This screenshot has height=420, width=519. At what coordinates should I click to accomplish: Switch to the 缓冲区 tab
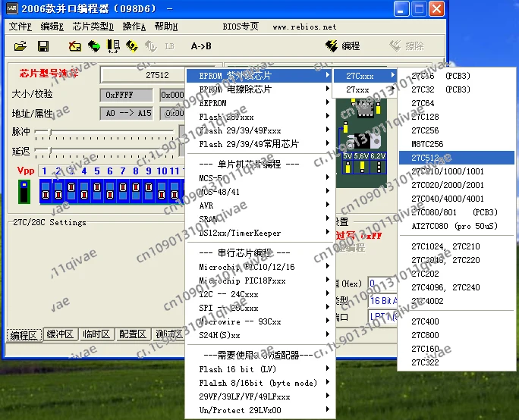click(59, 334)
